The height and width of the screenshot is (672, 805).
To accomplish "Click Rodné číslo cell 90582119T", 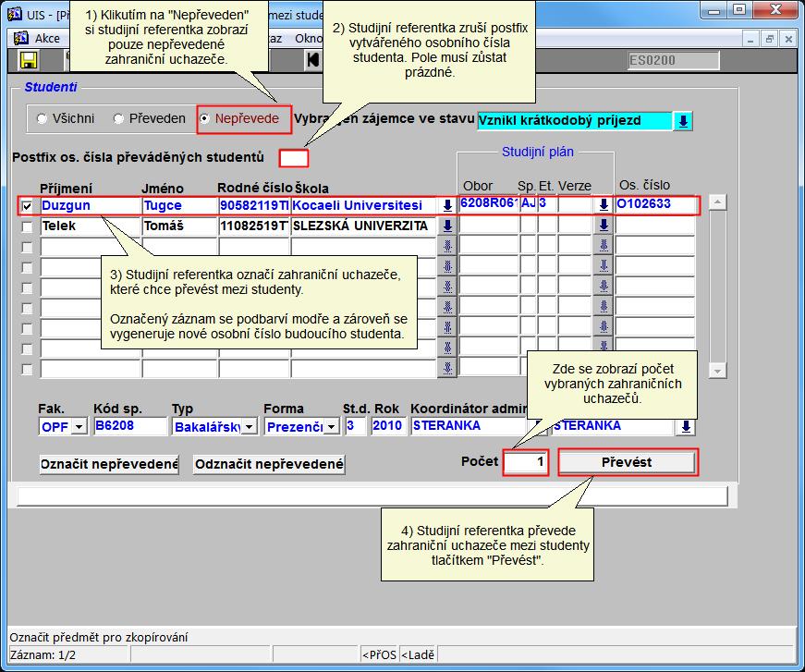I will click(x=253, y=206).
